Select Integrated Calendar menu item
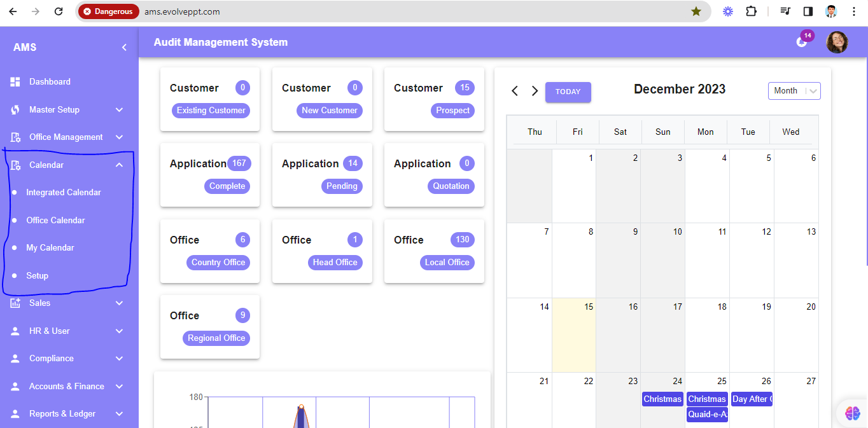This screenshot has width=868, height=428. (64, 192)
